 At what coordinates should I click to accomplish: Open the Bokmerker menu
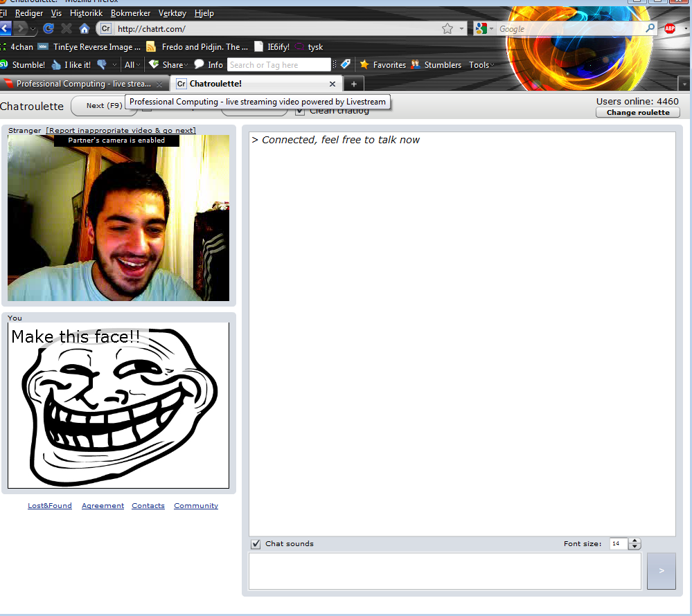(x=130, y=13)
